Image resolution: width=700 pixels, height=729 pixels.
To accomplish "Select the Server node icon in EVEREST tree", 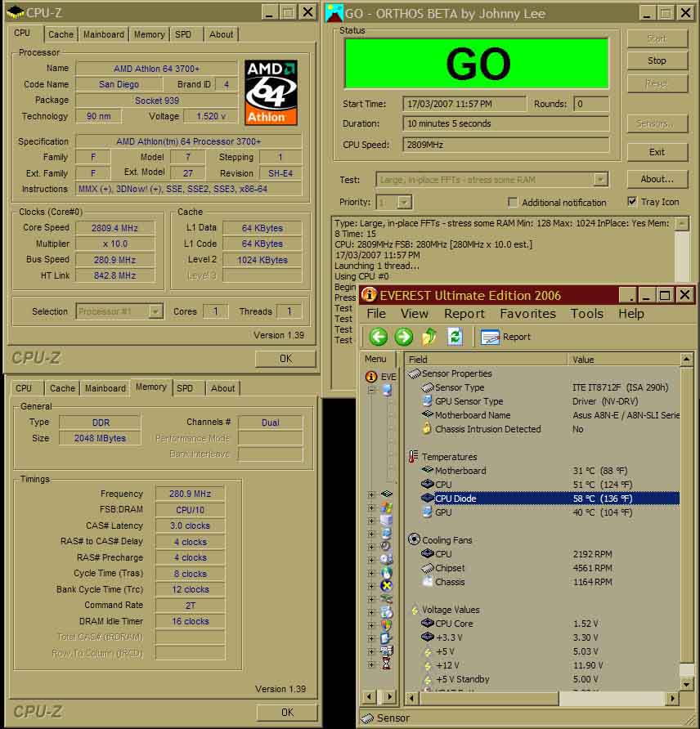I will [387, 520].
